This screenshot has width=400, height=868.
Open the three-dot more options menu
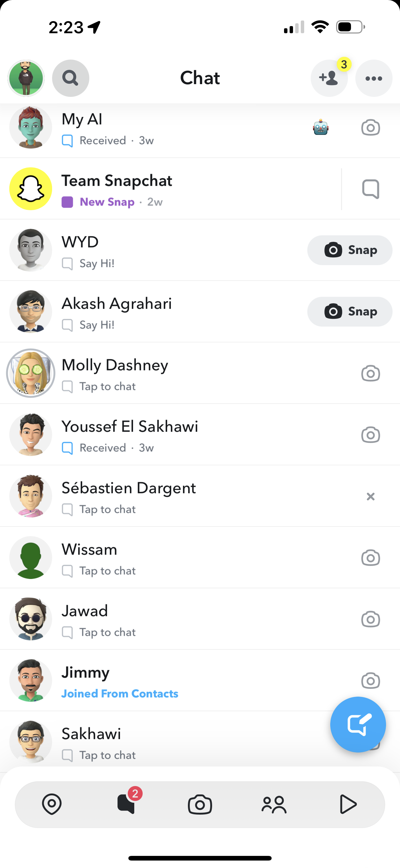(374, 78)
